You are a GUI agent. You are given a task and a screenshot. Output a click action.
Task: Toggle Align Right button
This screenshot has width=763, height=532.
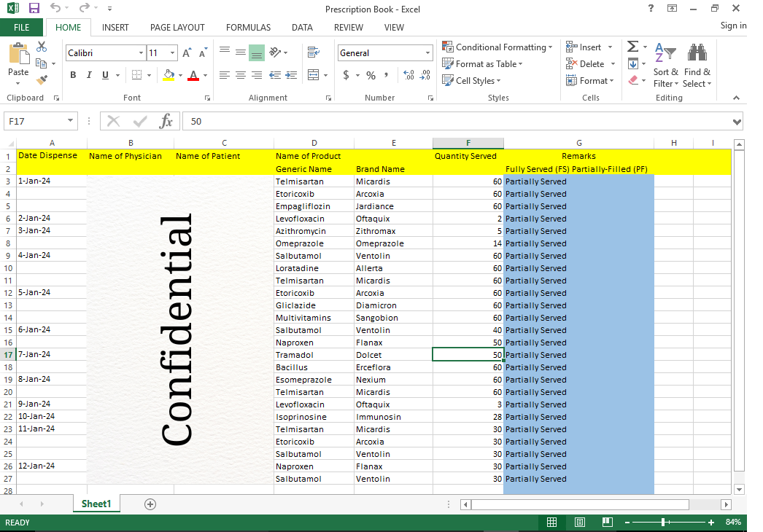pos(257,75)
